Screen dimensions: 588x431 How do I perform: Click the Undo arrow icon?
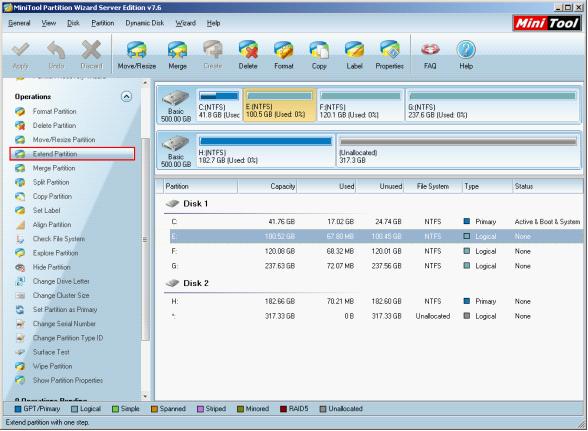[56, 50]
